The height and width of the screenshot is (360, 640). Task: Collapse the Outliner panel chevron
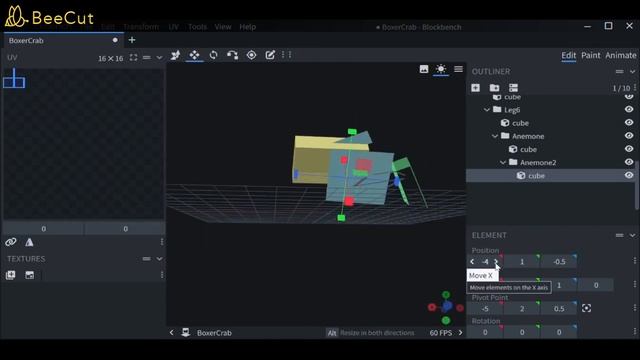[632, 71]
